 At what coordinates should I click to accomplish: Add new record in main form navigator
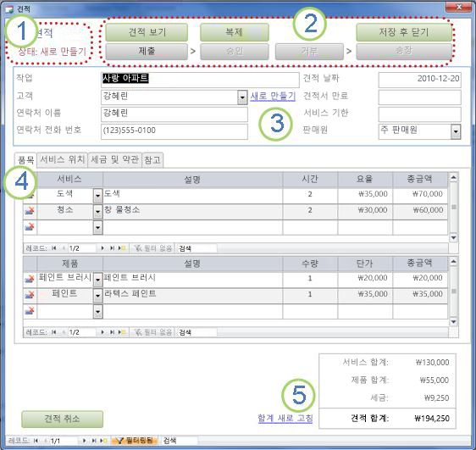coord(103,441)
